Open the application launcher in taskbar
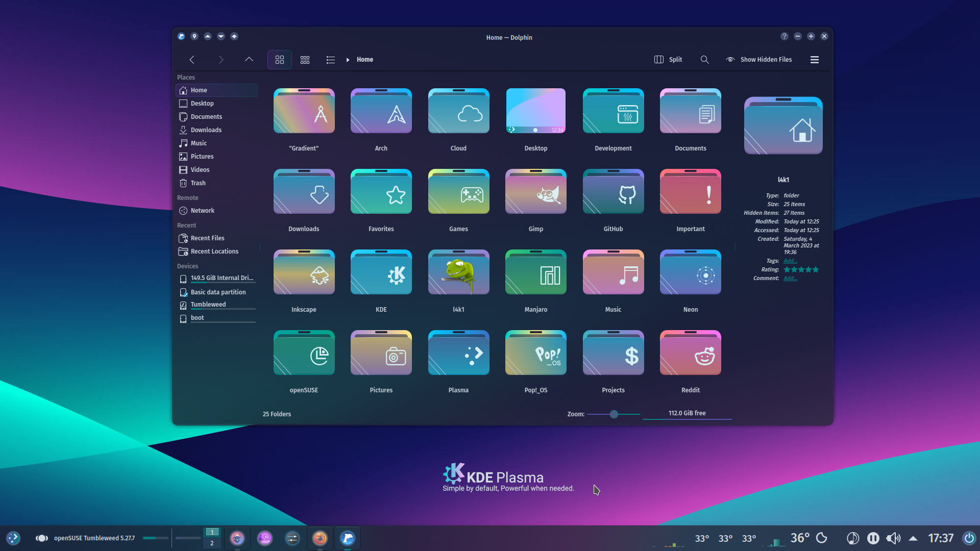The width and height of the screenshot is (980, 551). coord(13,538)
